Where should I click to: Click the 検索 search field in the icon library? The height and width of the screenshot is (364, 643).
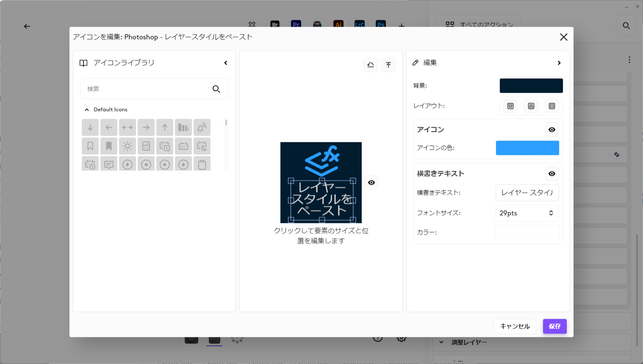coord(146,89)
